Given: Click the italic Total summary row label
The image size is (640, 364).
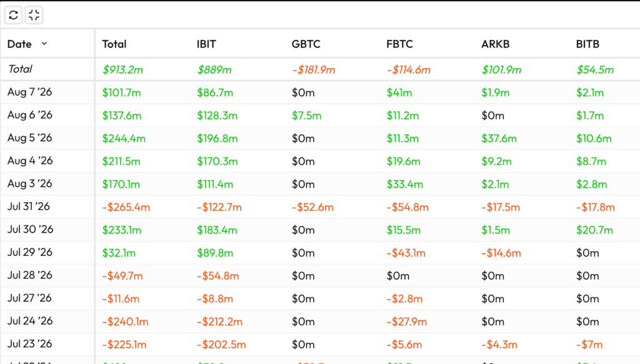Looking at the screenshot, I should (19, 69).
